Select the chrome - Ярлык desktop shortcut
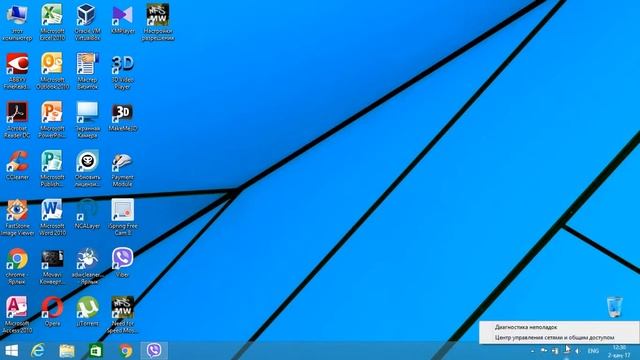Screen dimensions: 640x360 pyautogui.click(x=17, y=266)
